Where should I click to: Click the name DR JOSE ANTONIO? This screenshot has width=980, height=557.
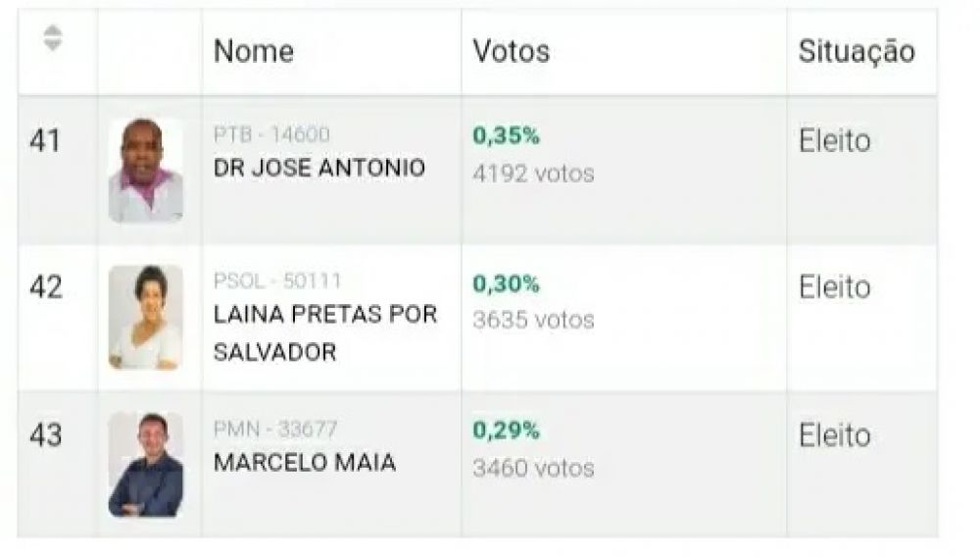tap(319, 168)
